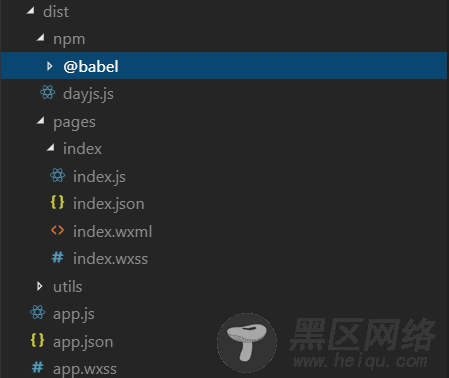
Task: Open the dayjs.js file
Action: pyautogui.click(x=88, y=94)
